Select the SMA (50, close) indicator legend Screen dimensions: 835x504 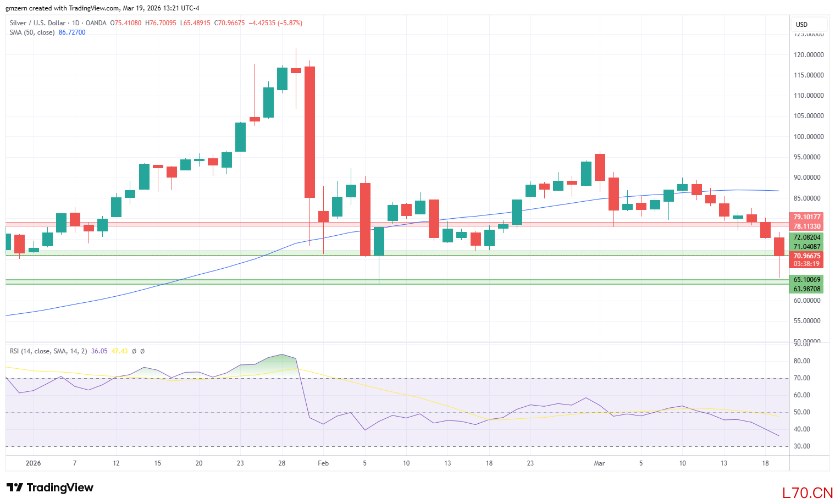tap(32, 32)
